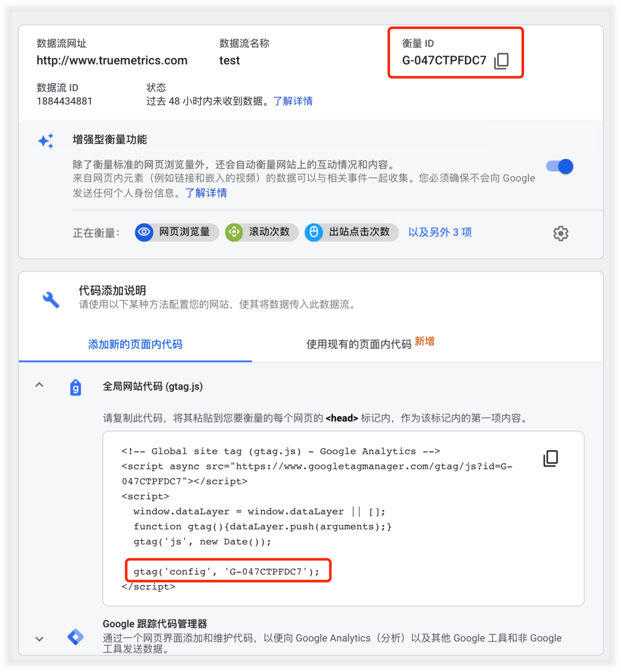Click the Google 跟踪代码管理器 heading
Image resolution: width=621 pixels, height=672 pixels.
tap(155, 624)
